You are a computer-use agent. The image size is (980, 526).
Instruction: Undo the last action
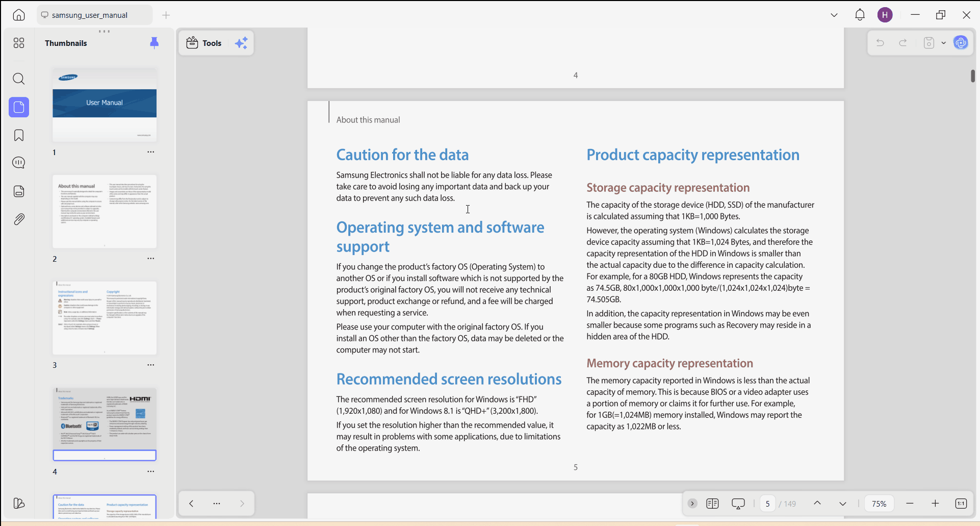tap(880, 43)
